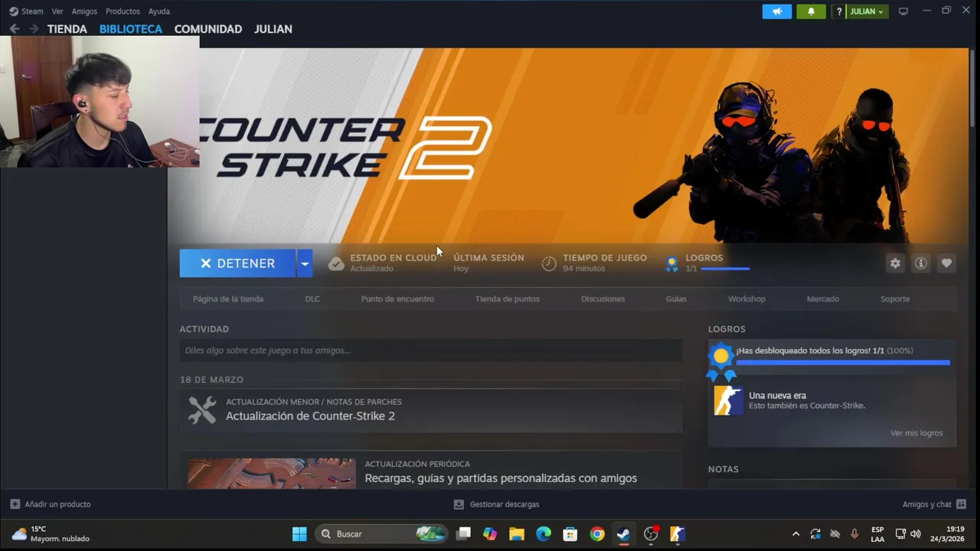The image size is (980, 551).
Task: Open Punto de encuentro link
Action: 397,298
